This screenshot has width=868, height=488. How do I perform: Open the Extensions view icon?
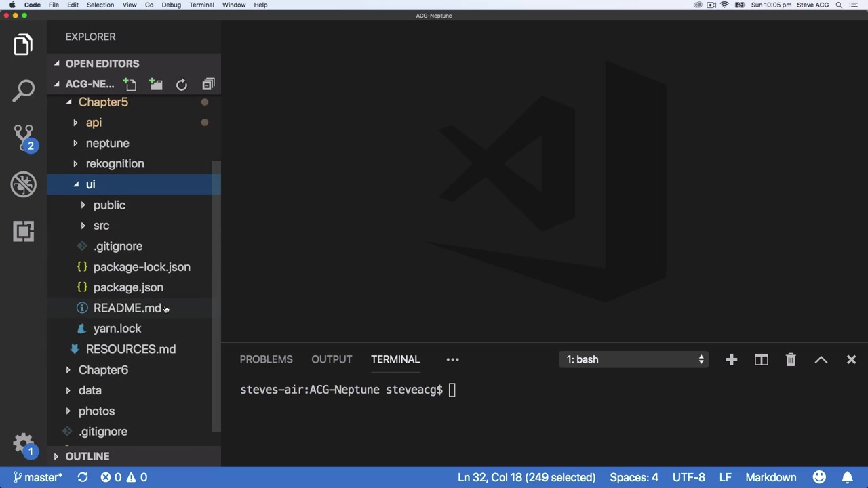point(23,231)
